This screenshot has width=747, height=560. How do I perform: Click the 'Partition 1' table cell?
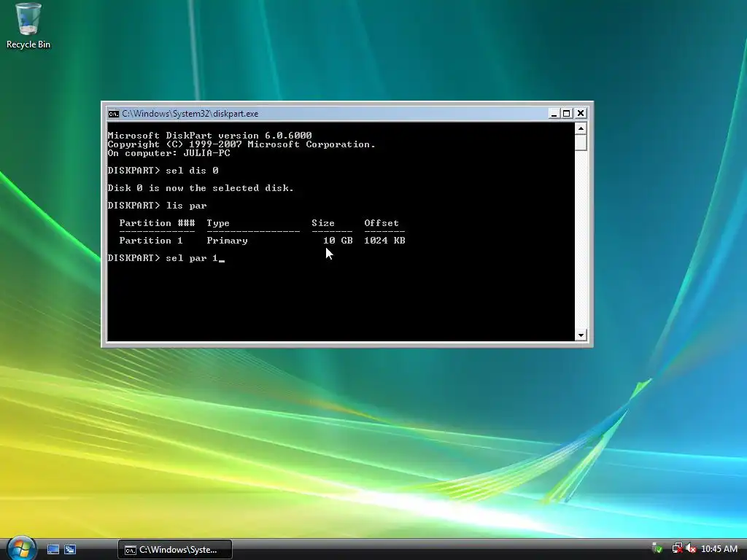[x=151, y=241]
